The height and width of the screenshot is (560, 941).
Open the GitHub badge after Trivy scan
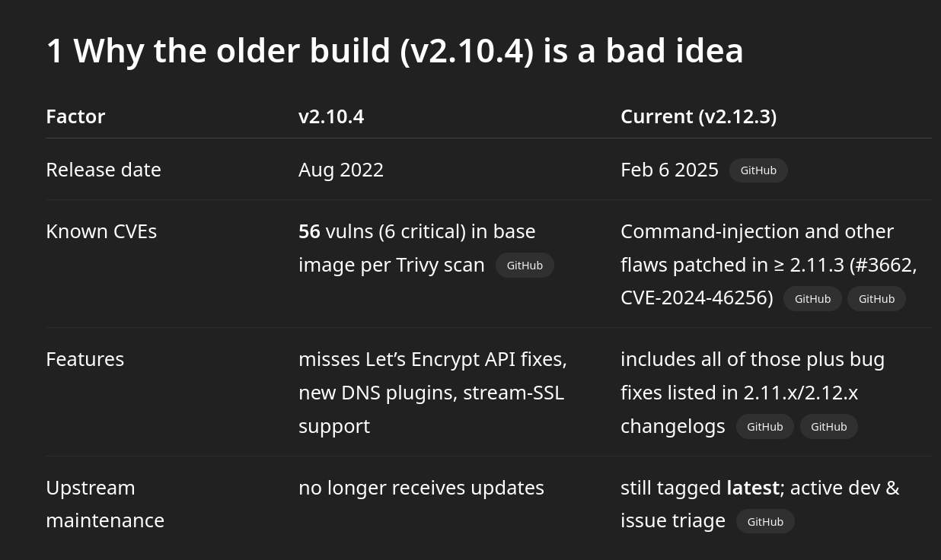[525, 266]
